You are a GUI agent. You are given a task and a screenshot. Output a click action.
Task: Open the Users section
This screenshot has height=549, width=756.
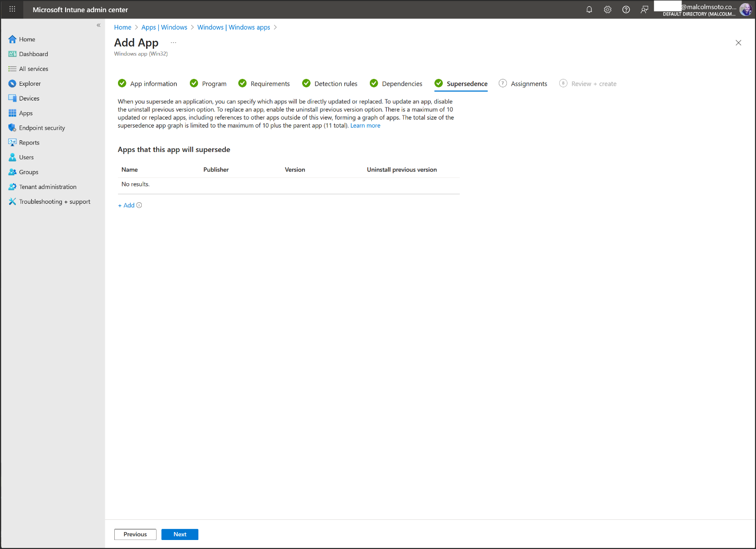25,157
